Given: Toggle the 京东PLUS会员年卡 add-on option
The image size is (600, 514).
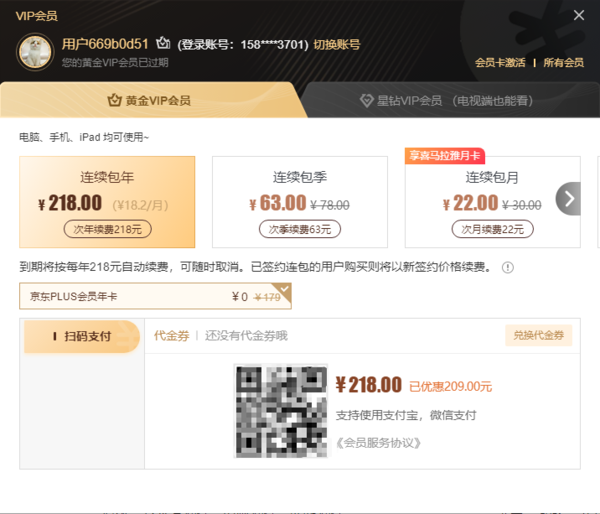Looking at the screenshot, I should (x=155, y=296).
